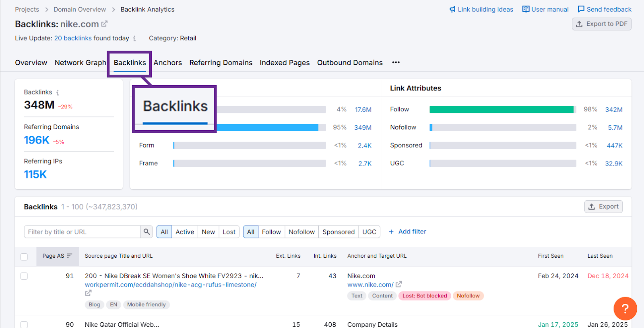Click the 2.4K Form links count

365,146
